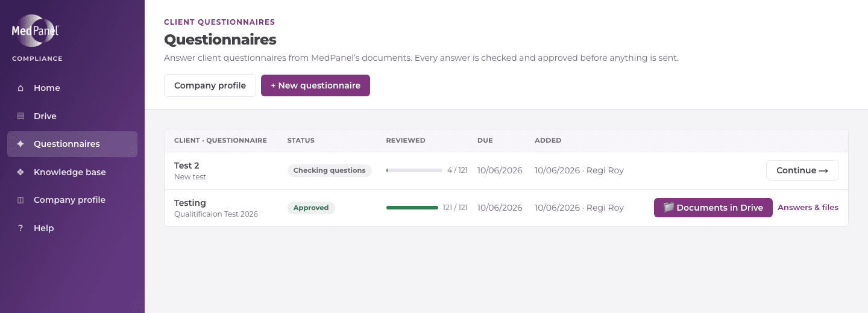The width and height of the screenshot is (868, 313).
Task: Click the MedPanel logo
Action: point(36,31)
